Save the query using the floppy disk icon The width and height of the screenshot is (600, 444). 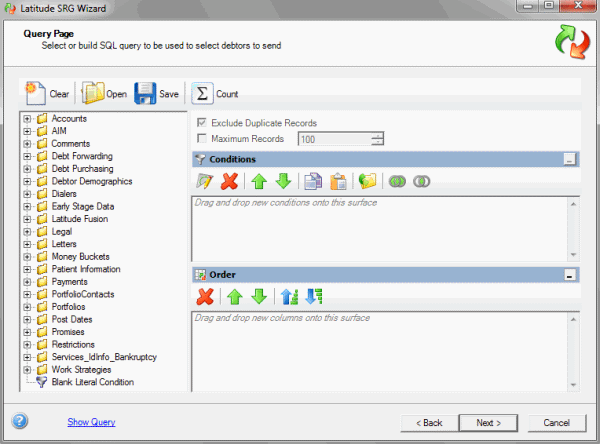[145, 93]
